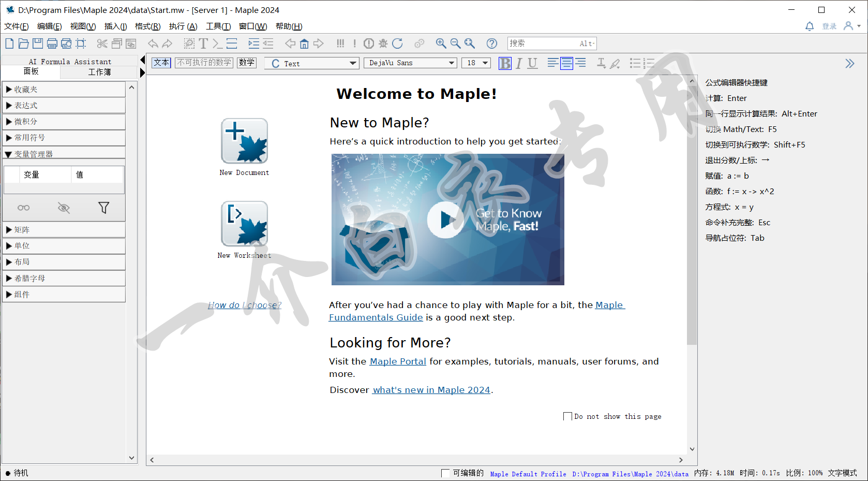Execute entire worksheet with the triple exclamation icon
The width and height of the screenshot is (868, 481).
tap(340, 43)
